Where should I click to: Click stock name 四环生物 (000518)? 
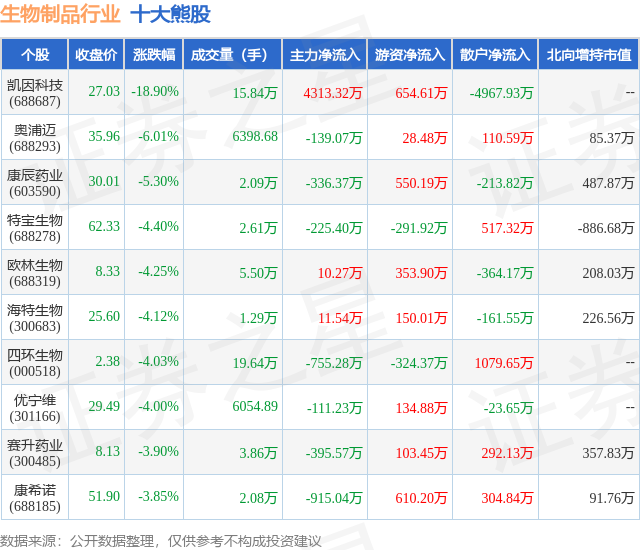[x=35, y=363]
